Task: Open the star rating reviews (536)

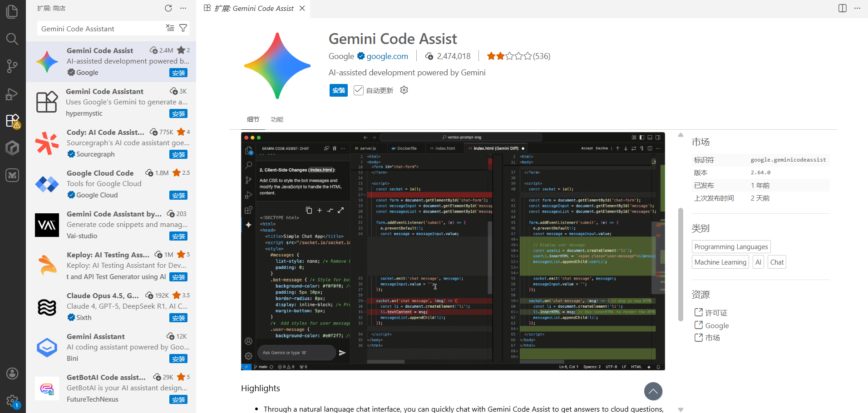Action: [x=518, y=56]
